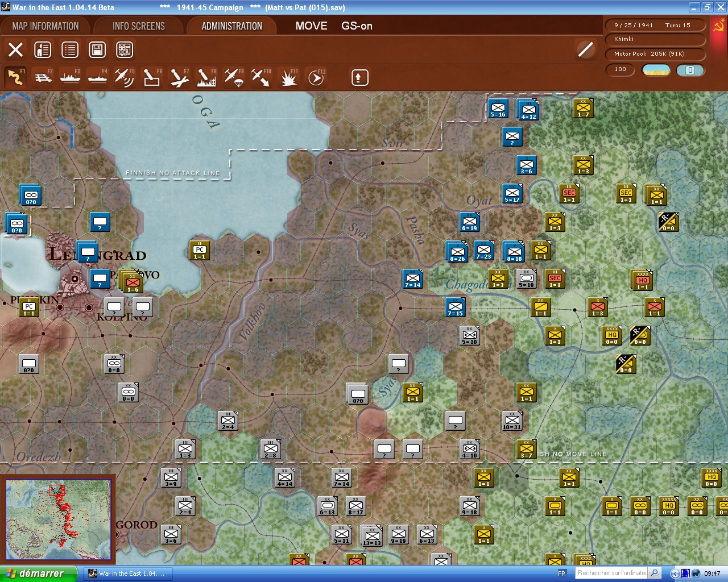Select Naval Transport mode (F3) icon
Viewport: 728px width, 582px height.
[70, 77]
